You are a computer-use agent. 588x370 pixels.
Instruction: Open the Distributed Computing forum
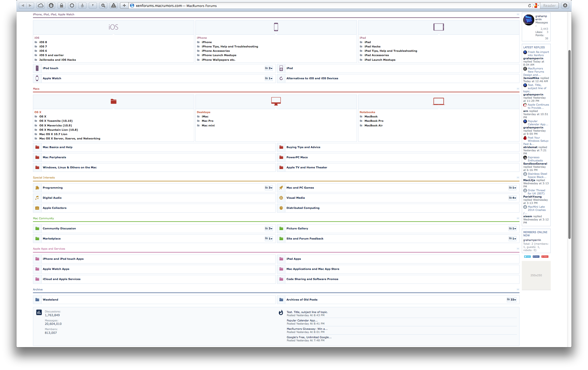point(303,208)
